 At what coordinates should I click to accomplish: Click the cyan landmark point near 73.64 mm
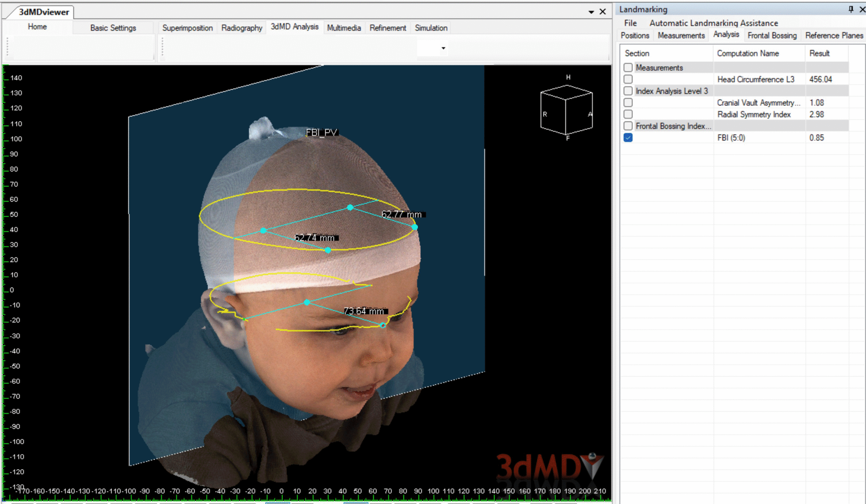383,325
